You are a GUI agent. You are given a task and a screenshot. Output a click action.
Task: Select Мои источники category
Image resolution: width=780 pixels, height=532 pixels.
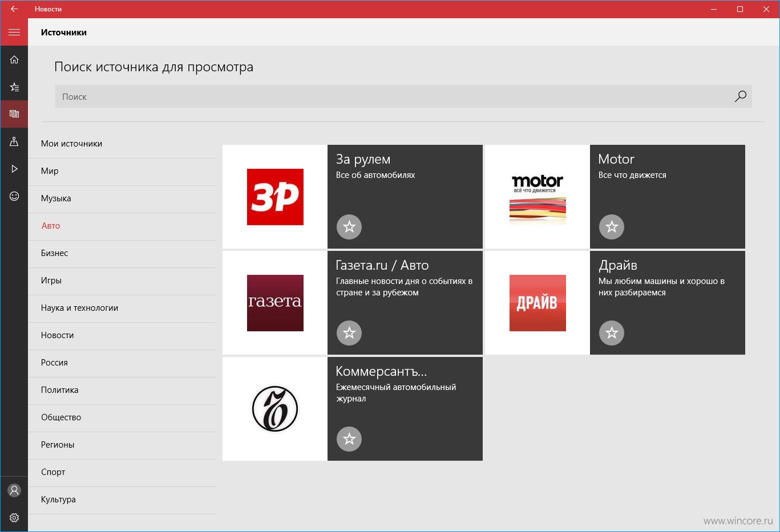click(122, 144)
